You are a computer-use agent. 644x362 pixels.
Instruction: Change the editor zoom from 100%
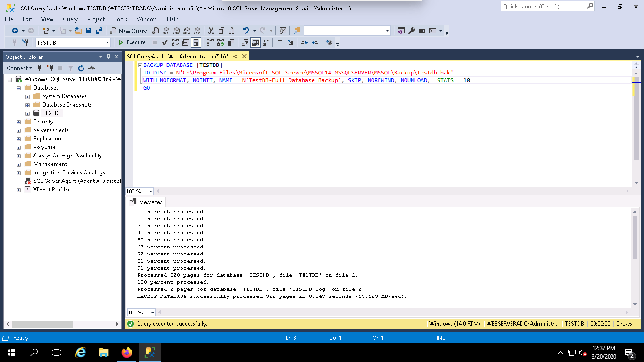pyautogui.click(x=139, y=191)
